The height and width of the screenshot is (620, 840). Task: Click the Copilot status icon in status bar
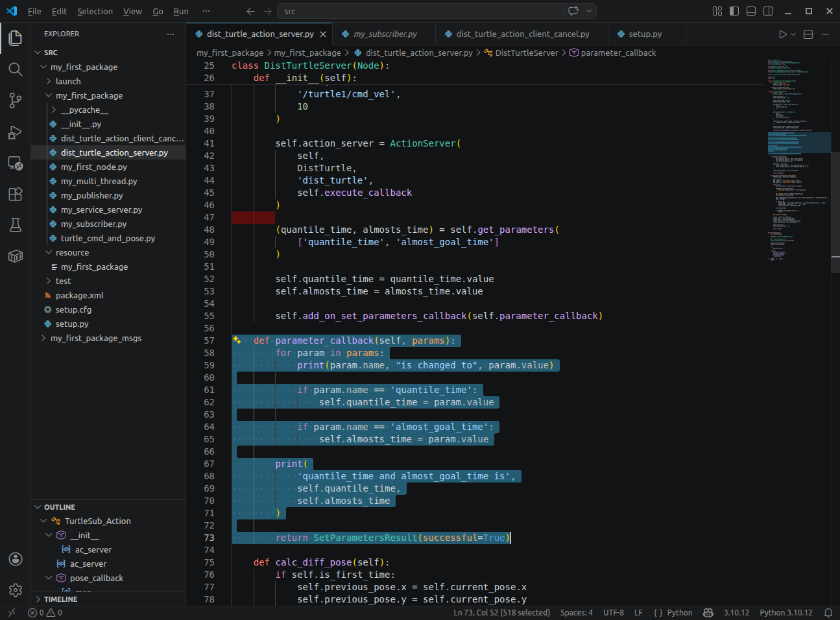[x=708, y=613]
